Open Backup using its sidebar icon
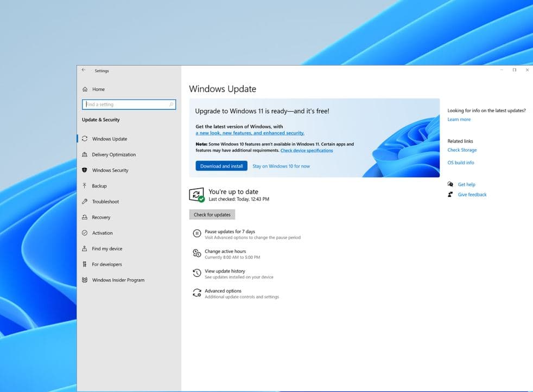 click(x=85, y=186)
